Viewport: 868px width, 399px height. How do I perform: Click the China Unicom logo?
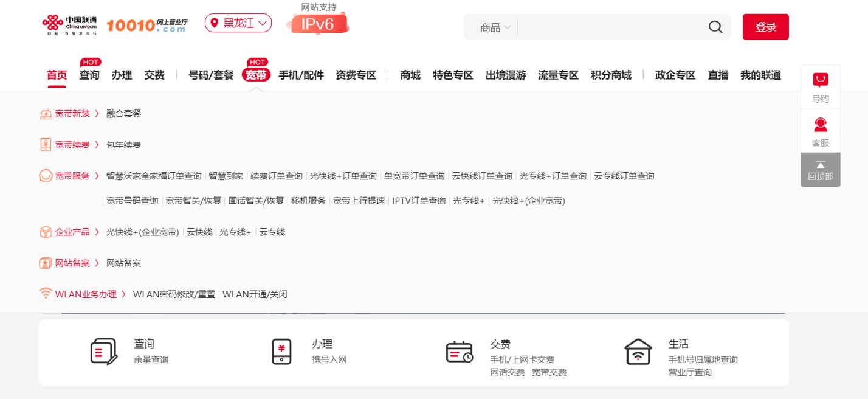coord(69,24)
